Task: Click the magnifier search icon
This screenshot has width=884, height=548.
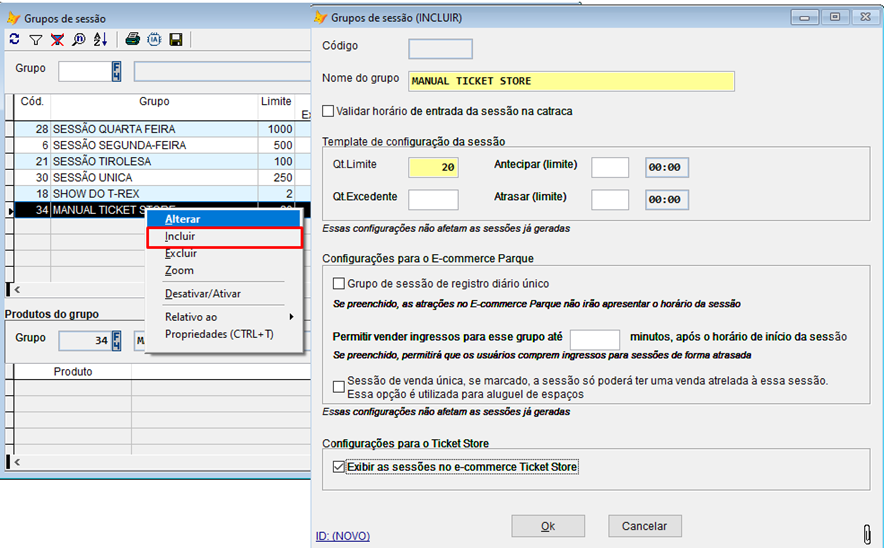Action: (x=78, y=40)
